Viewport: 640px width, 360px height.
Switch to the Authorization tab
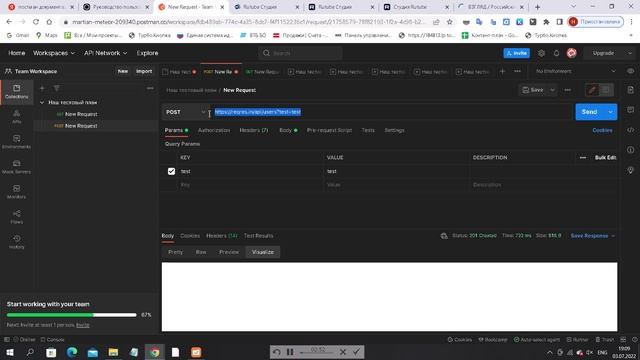click(x=214, y=130)
